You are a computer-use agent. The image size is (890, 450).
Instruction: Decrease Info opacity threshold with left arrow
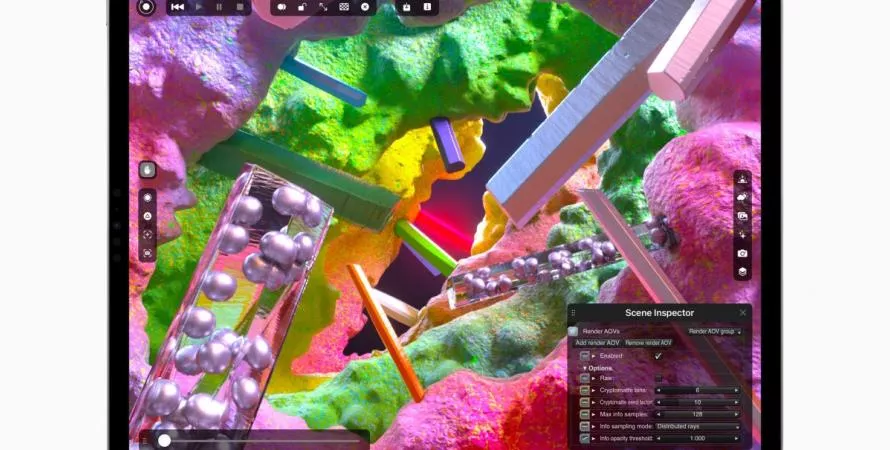pyautogui.click(x=658, y=438)
